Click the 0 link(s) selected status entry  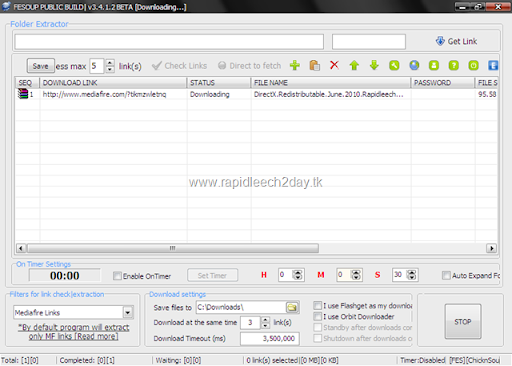[292, 360]
